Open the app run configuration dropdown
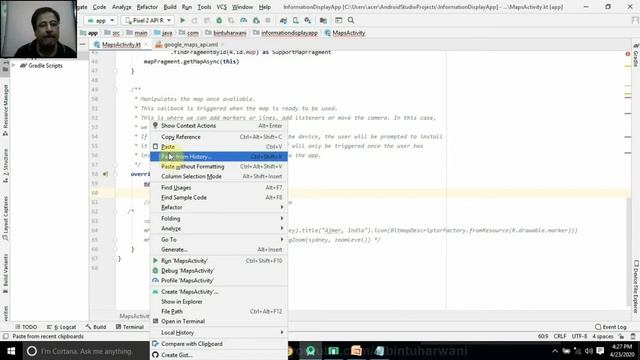This screenshot has width=640, height=360. click(x=101, y=20)
